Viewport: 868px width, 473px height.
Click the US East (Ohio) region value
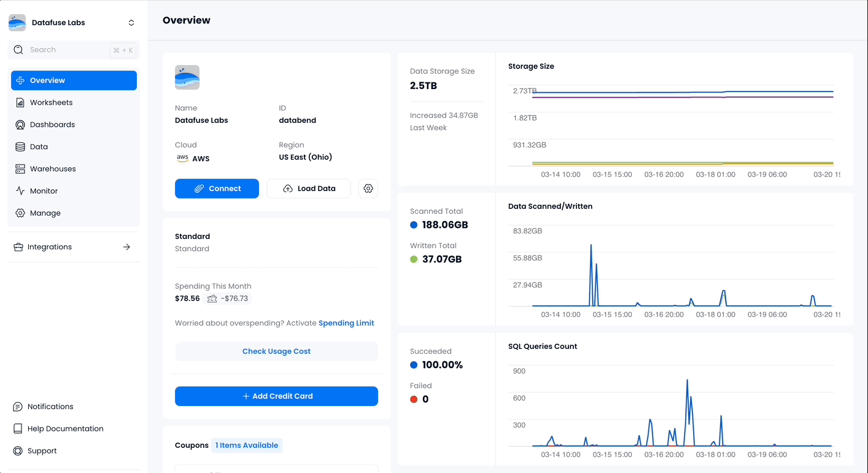(306, 157)
